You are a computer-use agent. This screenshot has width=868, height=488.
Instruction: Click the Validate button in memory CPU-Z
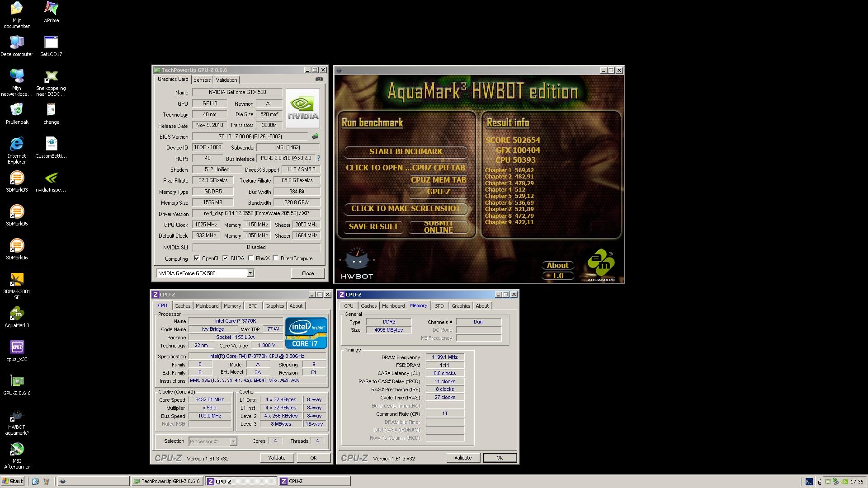click(x=462, y=458)
